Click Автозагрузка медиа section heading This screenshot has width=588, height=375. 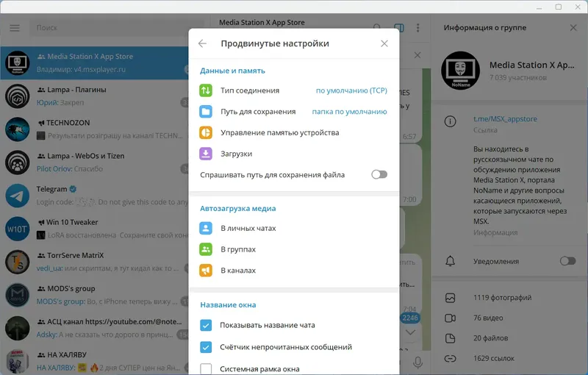point(237,209)
